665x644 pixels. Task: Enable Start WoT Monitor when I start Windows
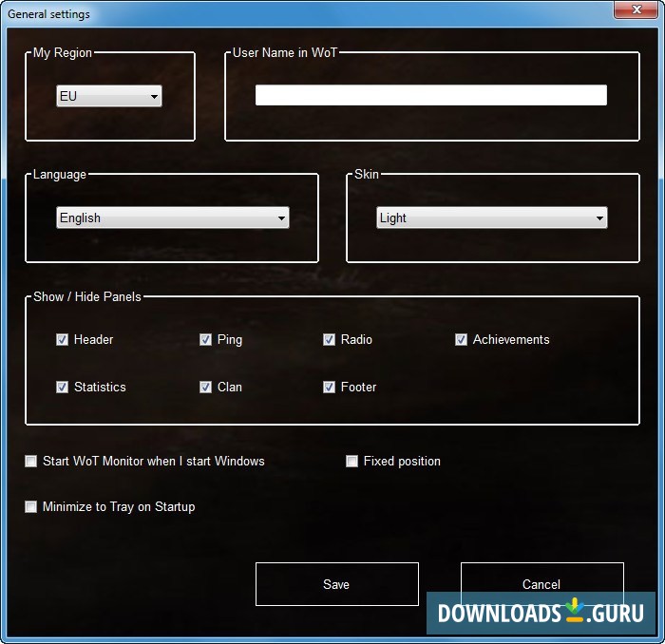coord(31,462)
